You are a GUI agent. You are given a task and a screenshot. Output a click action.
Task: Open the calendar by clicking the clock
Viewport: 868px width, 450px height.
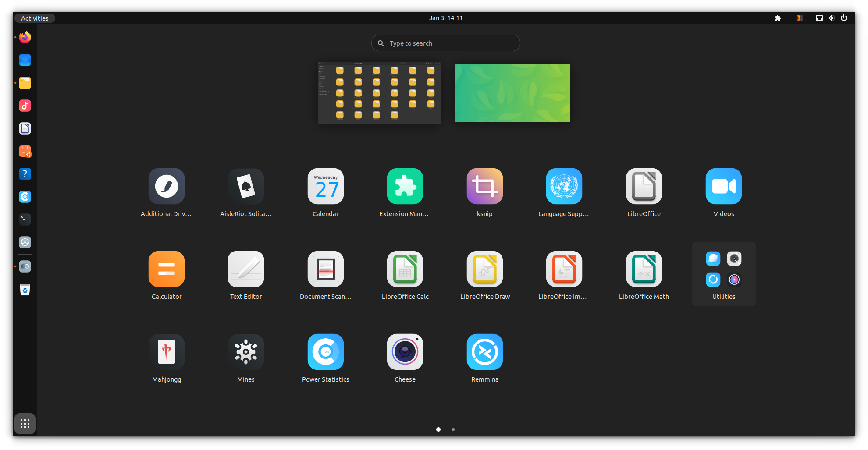(445, 18)
